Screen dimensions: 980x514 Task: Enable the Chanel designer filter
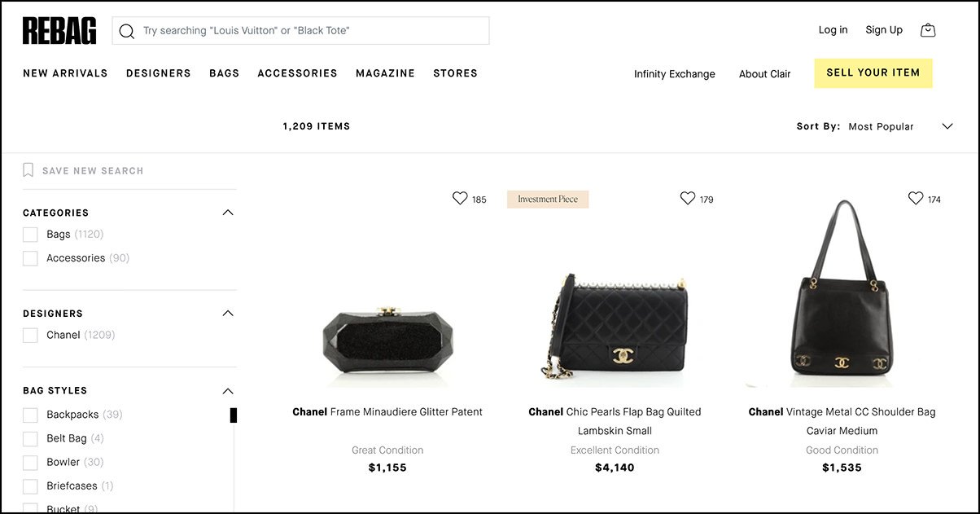click(x=30, y=335)
